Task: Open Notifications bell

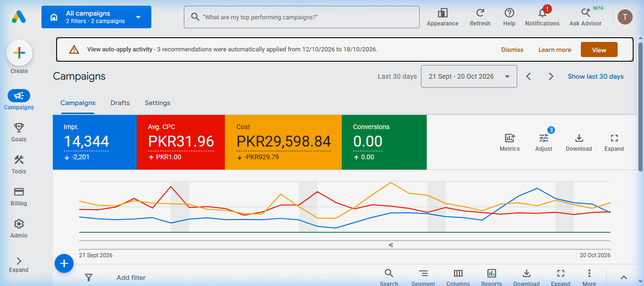Action: [x=542, y=17]
